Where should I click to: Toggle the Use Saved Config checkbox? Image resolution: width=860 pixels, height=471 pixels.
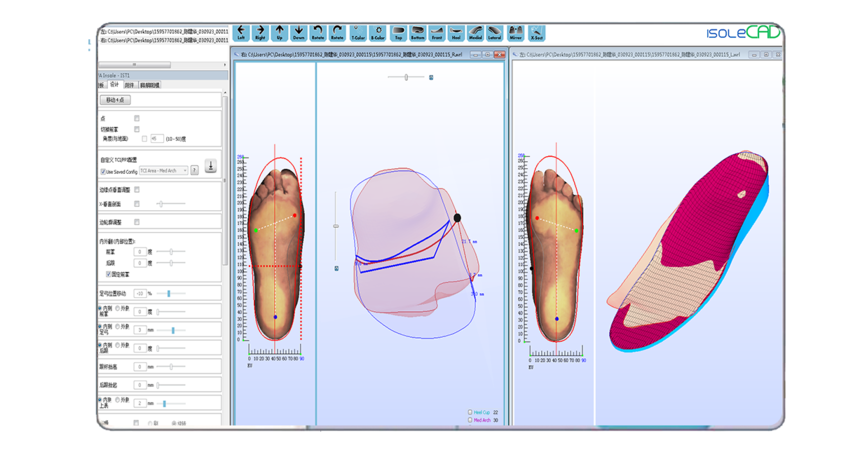tap(103, 172)
